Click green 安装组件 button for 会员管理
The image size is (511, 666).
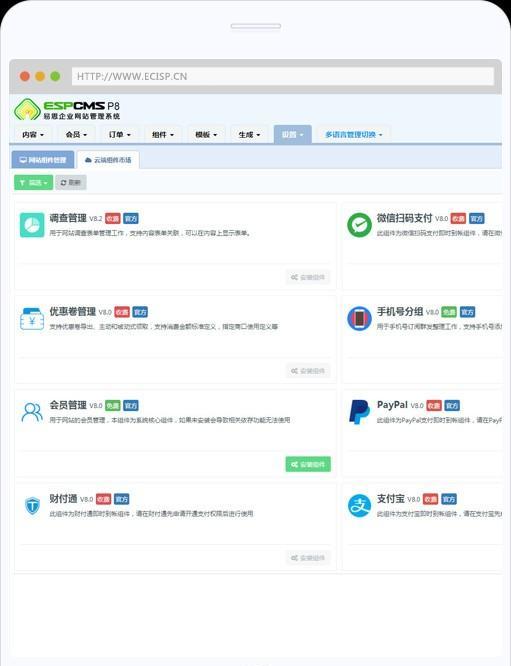tap(308, 464)
